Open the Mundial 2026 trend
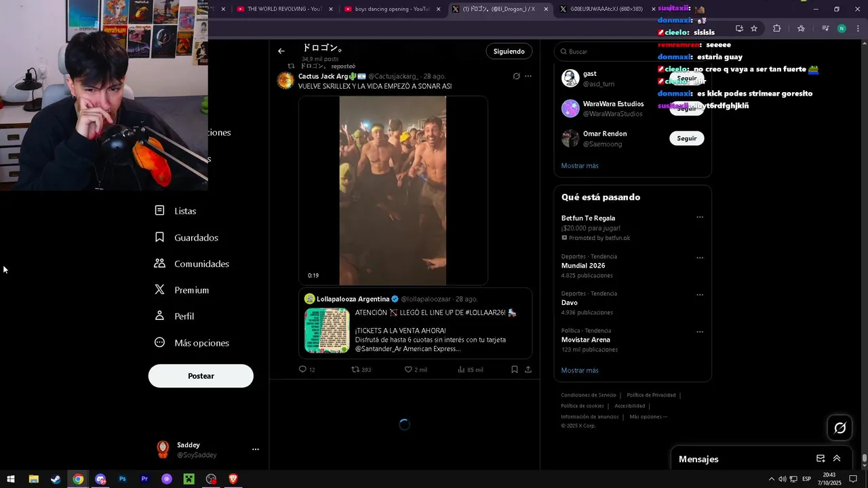The width and height of the screenshot is (868, 488). [x=583, y=266]
